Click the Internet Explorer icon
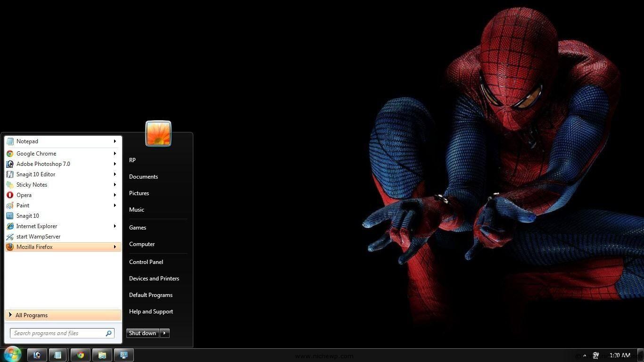 pyautogui.click(x=10, y=226)
